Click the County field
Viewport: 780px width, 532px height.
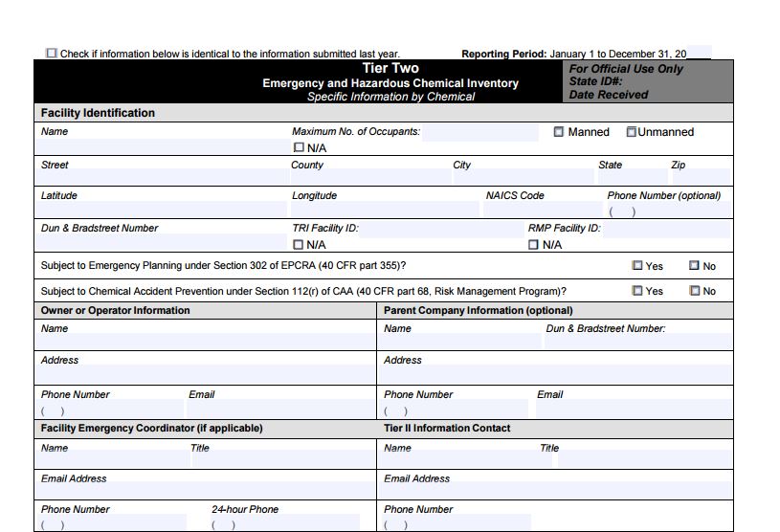coord(370,176)
